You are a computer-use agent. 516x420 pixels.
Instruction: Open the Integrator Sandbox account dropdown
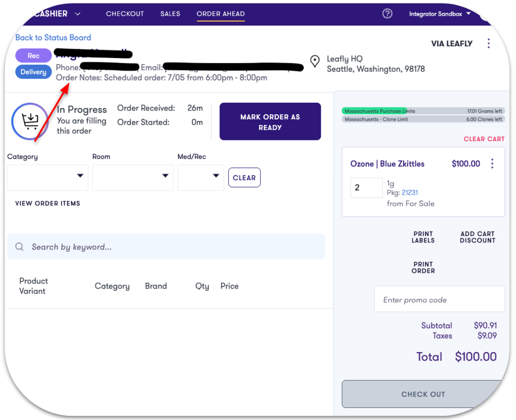coord(440,14)
